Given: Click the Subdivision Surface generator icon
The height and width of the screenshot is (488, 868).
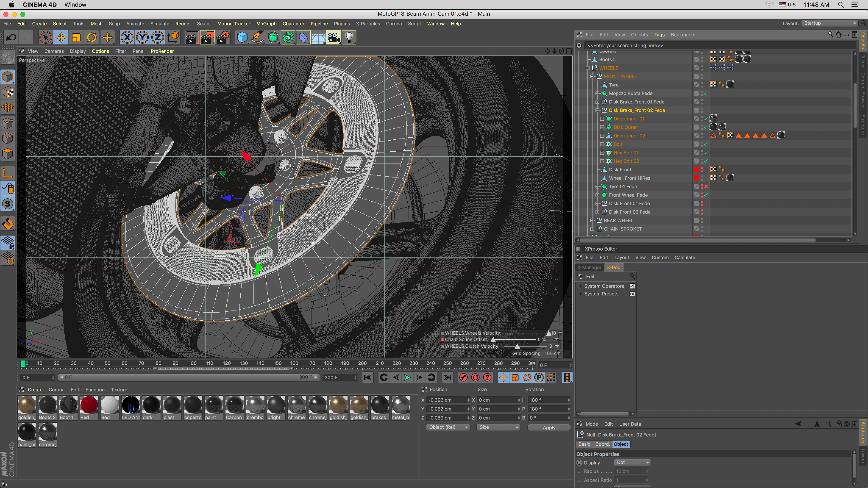Looking at the screenshot, I should (x=273, y=37).
